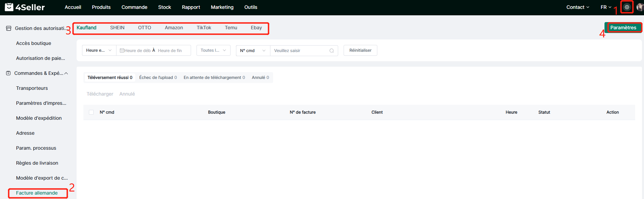The image size is (644, 199).
Task: Open the Marketing menu
Action: tap(222, 7)
